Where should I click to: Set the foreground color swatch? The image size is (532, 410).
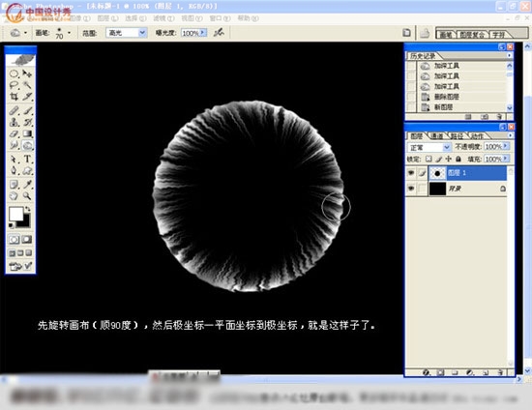click(15, 214)
